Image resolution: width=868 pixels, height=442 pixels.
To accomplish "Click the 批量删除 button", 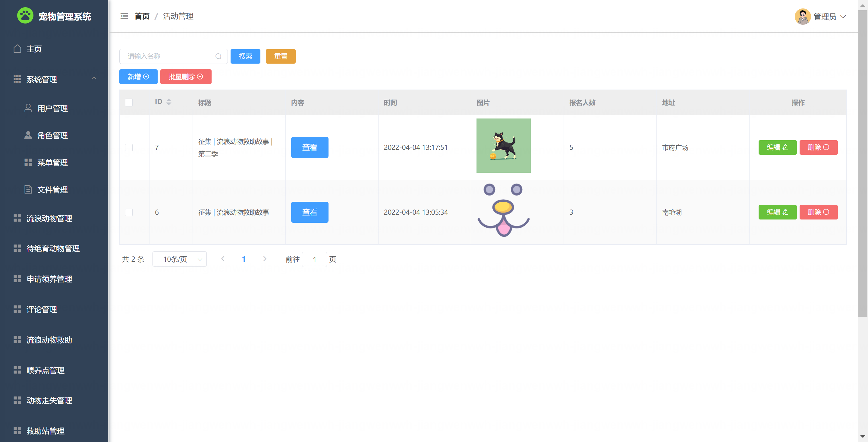I will [186, 77].
